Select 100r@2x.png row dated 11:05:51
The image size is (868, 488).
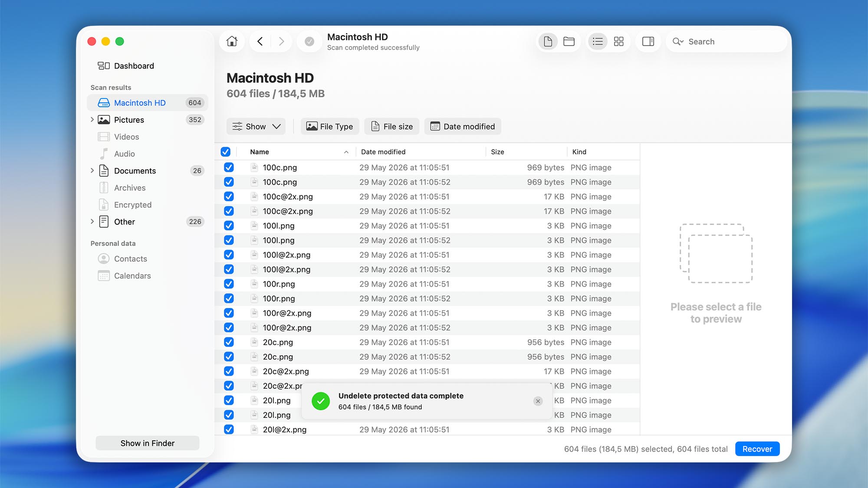click(x=427, y=313)
